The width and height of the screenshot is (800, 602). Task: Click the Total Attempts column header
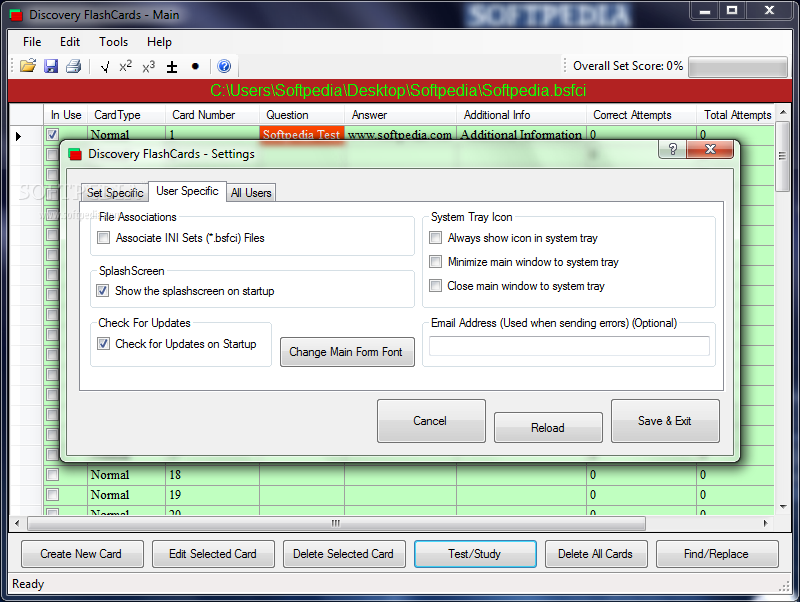736,115
